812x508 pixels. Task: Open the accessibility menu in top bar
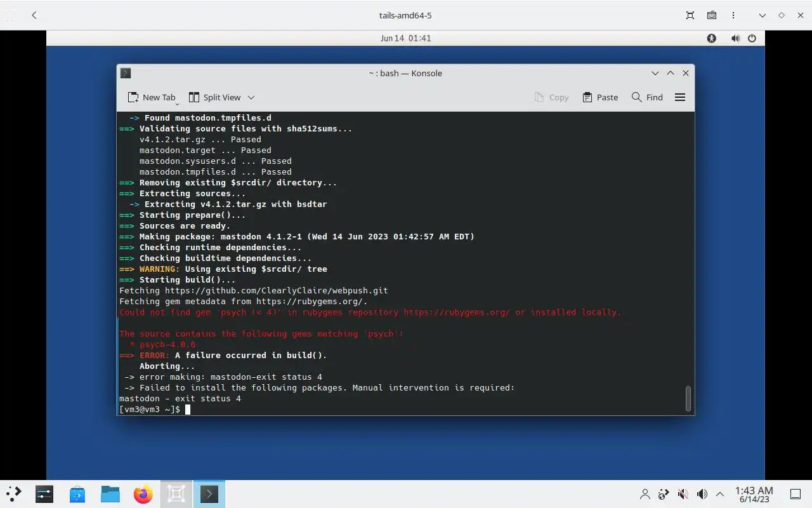(x=712, y=38)
